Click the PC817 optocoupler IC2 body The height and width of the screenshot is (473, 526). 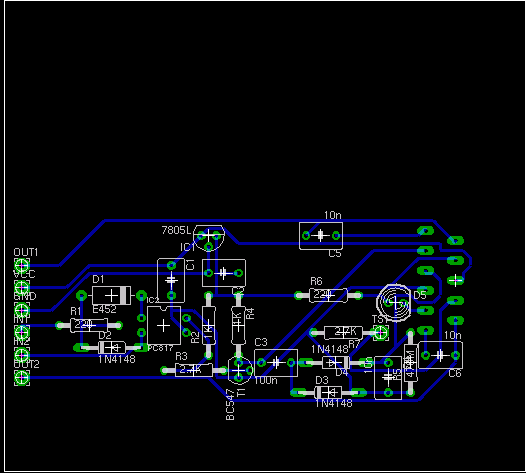coord(164,325)
